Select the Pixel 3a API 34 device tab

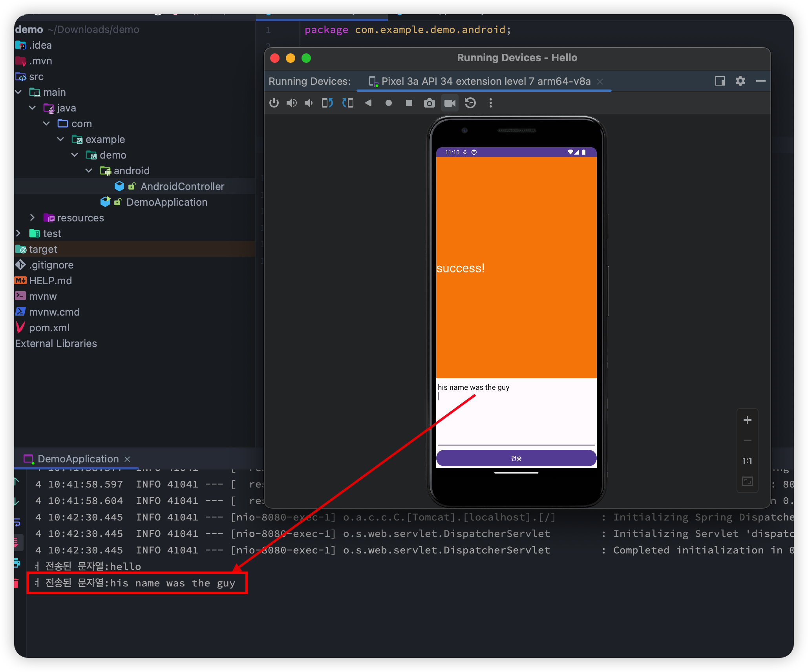(485, 81)
